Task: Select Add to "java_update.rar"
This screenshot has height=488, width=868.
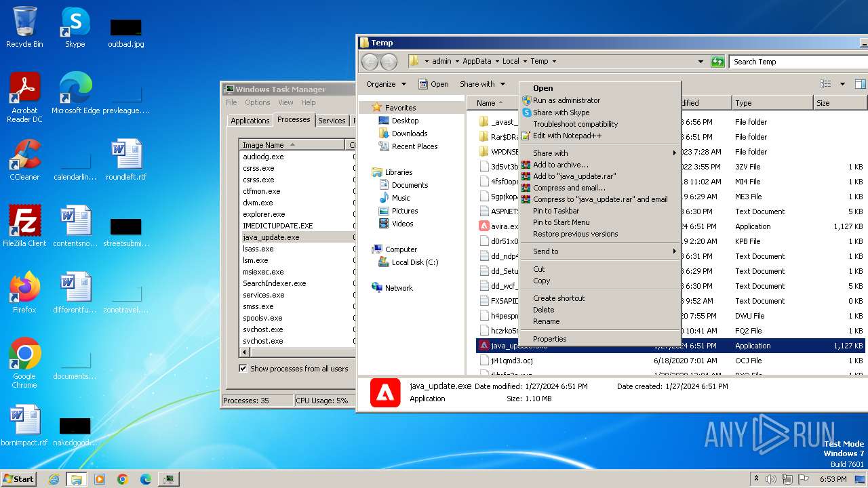Action: 599,176
